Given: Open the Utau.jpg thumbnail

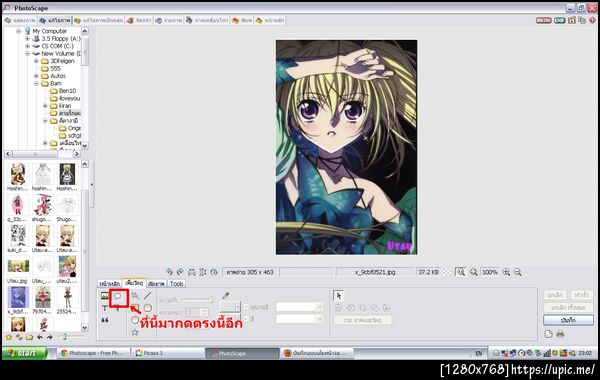Looking at the screenshot, I should pyautogui.click(x=18, y=270).
